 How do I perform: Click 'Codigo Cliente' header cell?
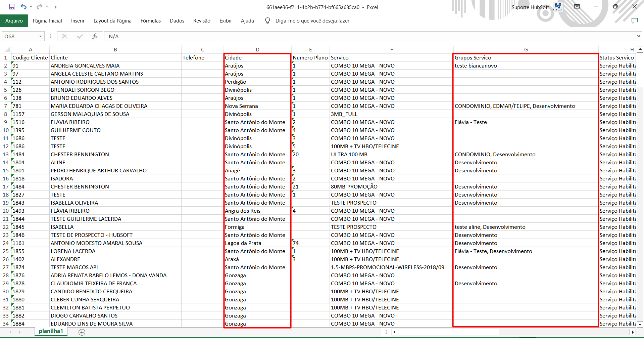point(30,57)
